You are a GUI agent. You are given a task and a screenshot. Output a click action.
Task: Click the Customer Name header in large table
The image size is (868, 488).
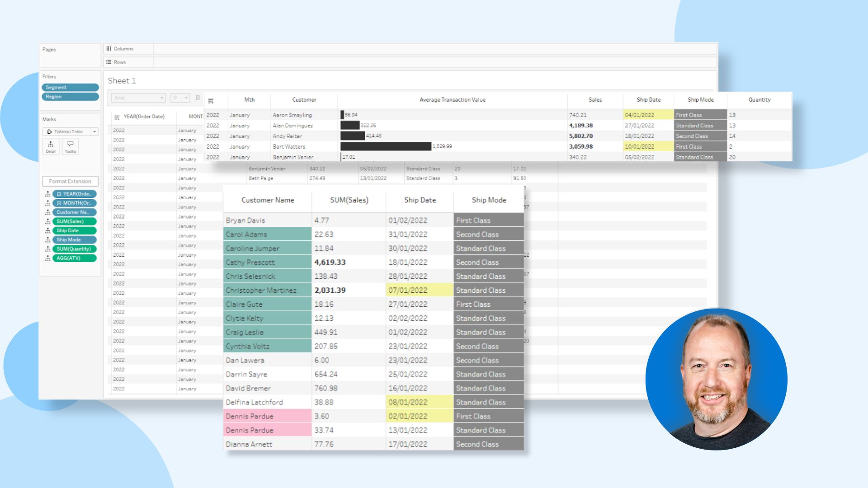[268, 200]
